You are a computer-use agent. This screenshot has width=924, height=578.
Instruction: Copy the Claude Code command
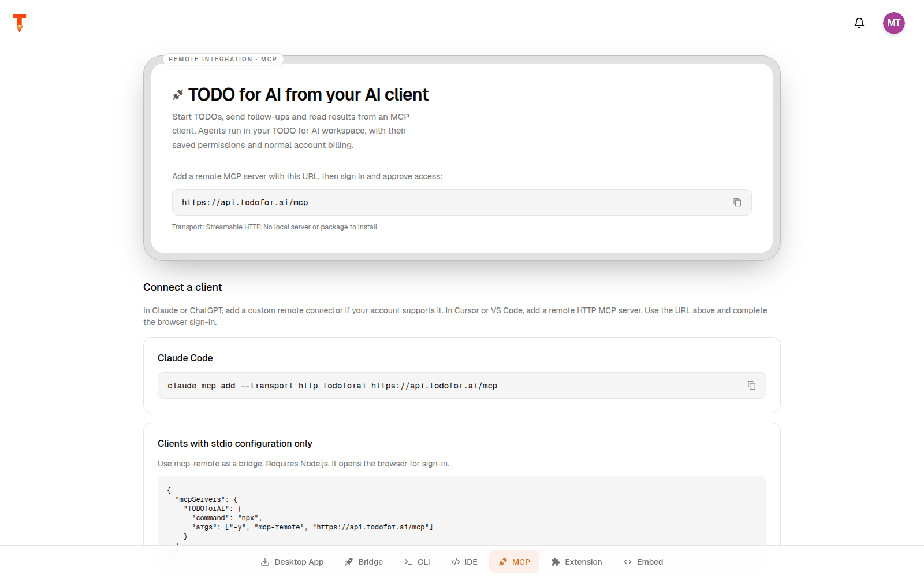pyautogui.click(x=752, y=386)
